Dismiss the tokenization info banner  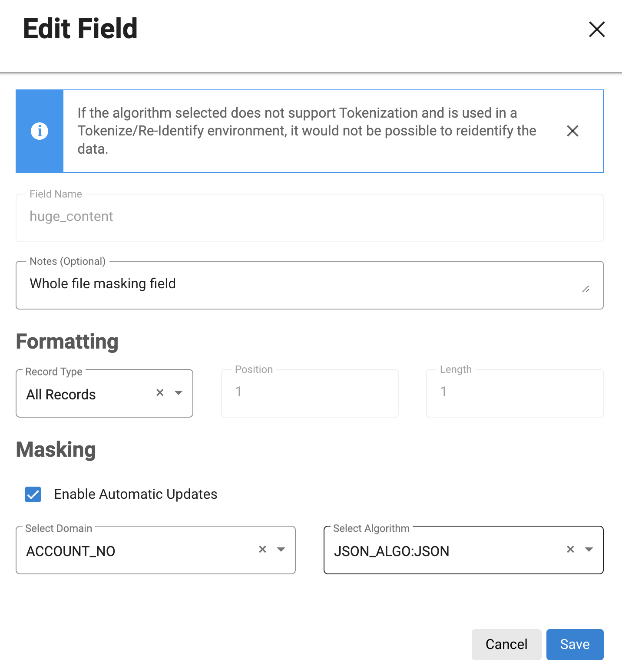572,131
